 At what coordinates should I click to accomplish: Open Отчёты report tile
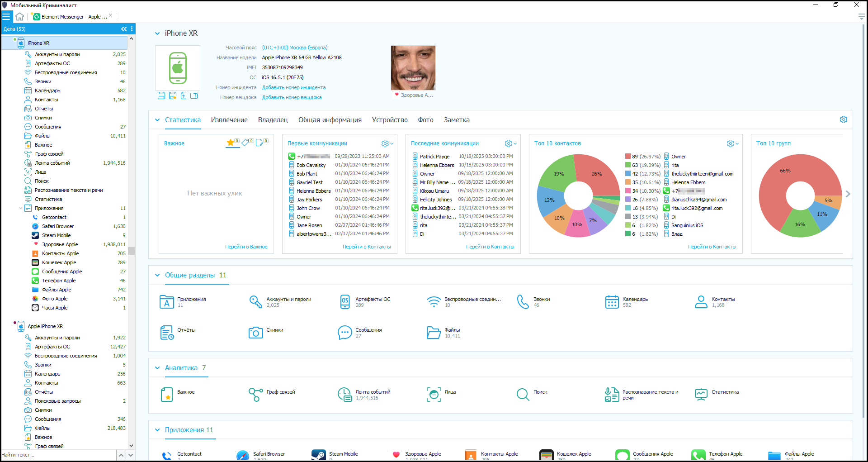[x=167, y=333]
